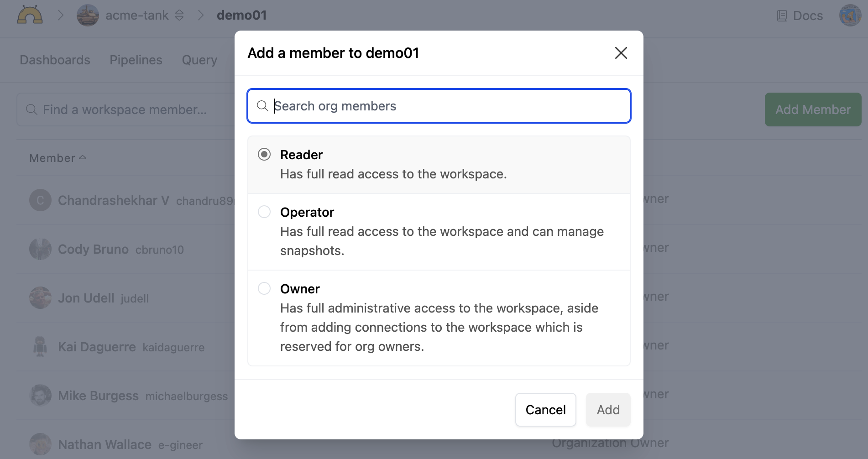Click the green Add Member button

tap(813, 110)
